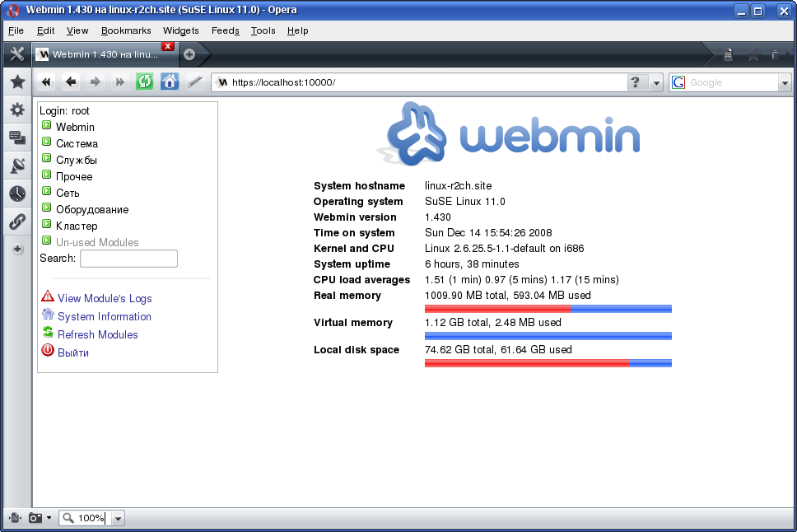
Task: Open the zoom level dropdown arrow
Action: 118,518
